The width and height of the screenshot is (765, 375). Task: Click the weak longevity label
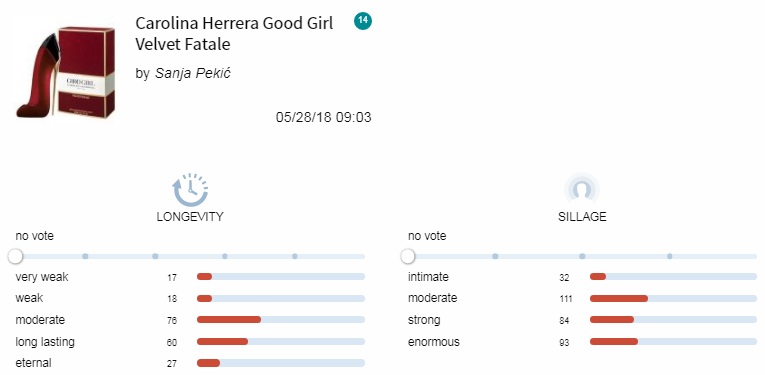pyautogui.click(x=29, y=298)
